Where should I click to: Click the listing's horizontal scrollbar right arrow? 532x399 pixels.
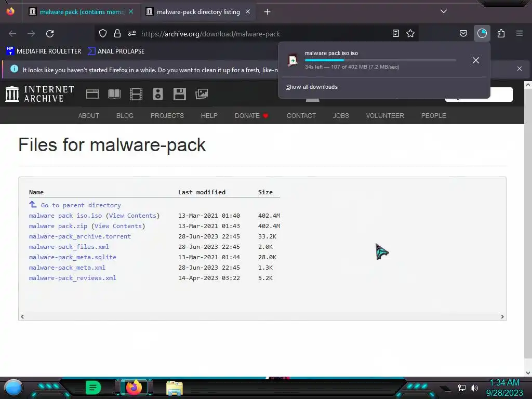point(502,316)
